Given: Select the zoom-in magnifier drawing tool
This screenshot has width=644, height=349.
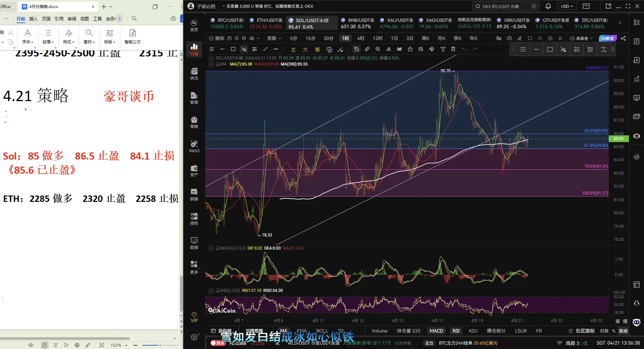Looking at the screenshot, I should 378,49.
